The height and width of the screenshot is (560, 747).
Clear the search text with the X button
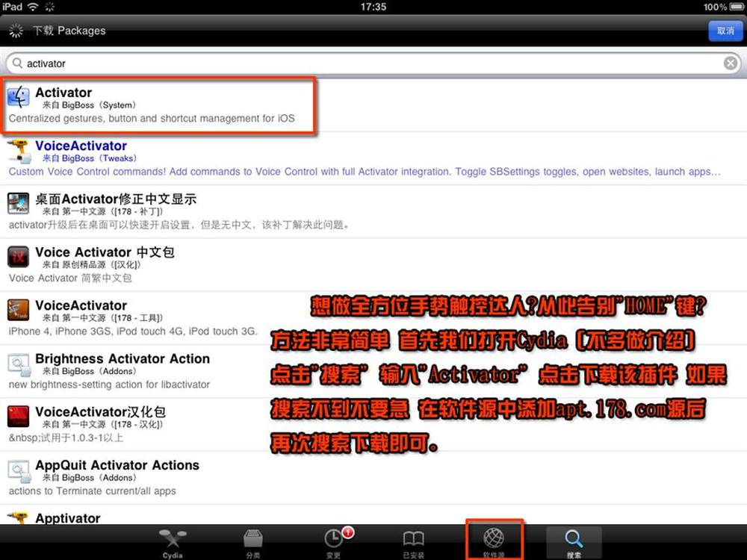pos(731,63)
